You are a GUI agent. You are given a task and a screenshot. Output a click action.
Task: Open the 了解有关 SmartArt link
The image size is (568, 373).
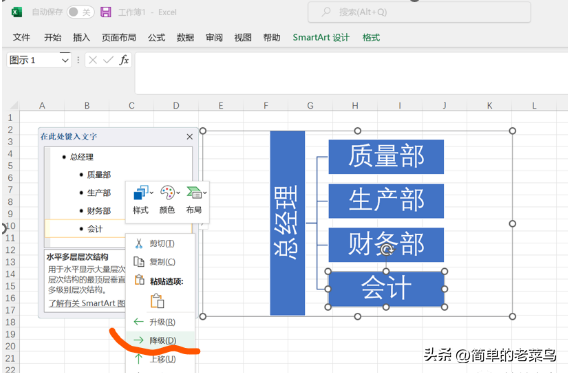[87, 303]
